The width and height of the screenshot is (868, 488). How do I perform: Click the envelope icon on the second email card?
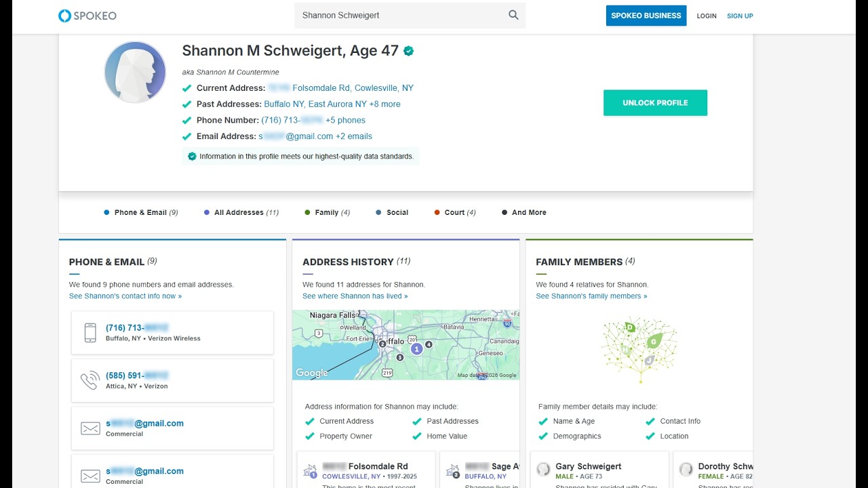point(90,476)
